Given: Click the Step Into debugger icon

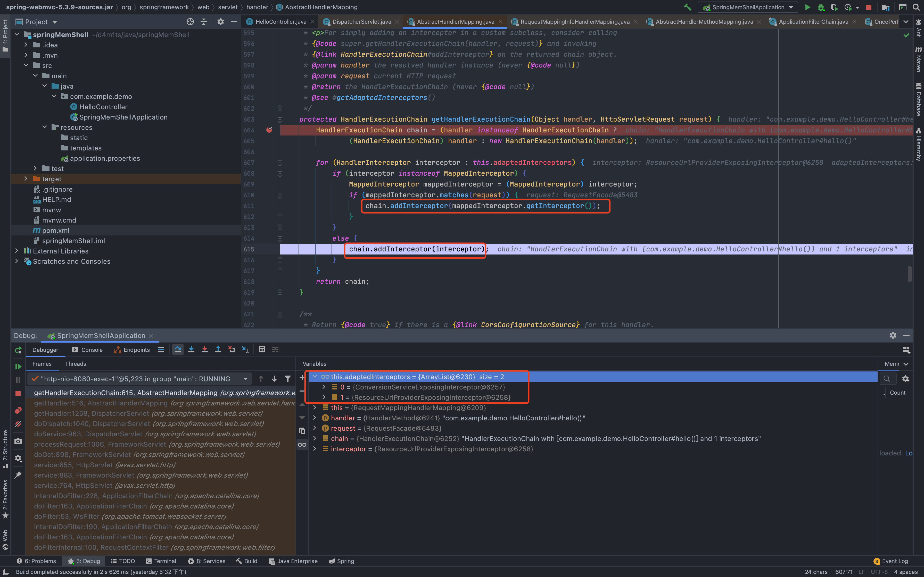Looking at the screenshot, I should click(191, 350).
